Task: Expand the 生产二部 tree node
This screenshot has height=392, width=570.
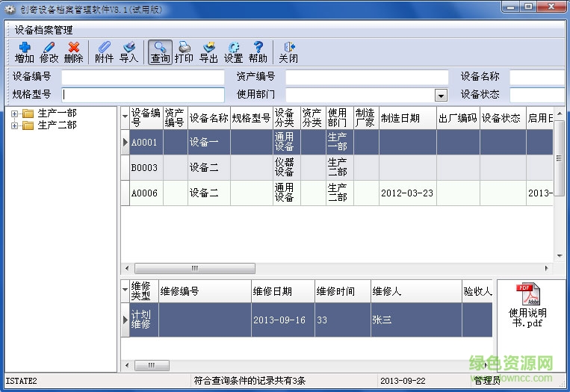Action: tap(15, 125)
